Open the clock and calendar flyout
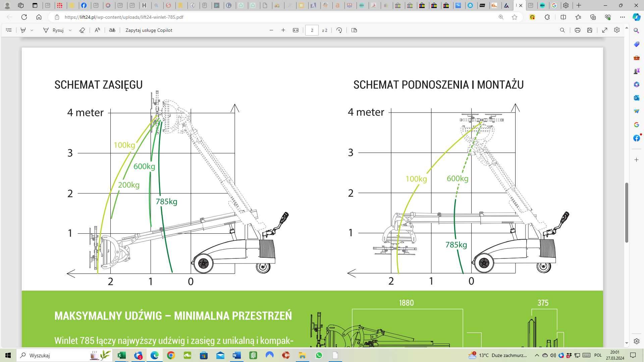Screen dimensions: 644x362 tap(615, 355)
